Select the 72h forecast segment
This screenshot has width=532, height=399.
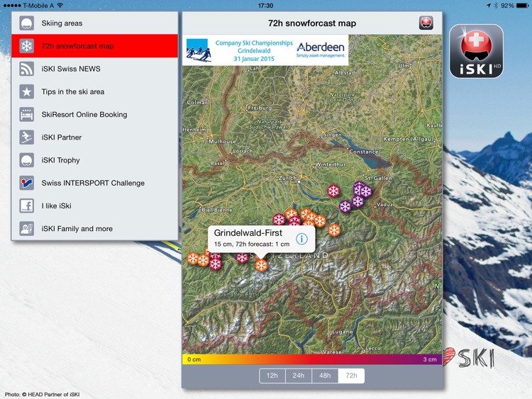(x=351, y=376)
